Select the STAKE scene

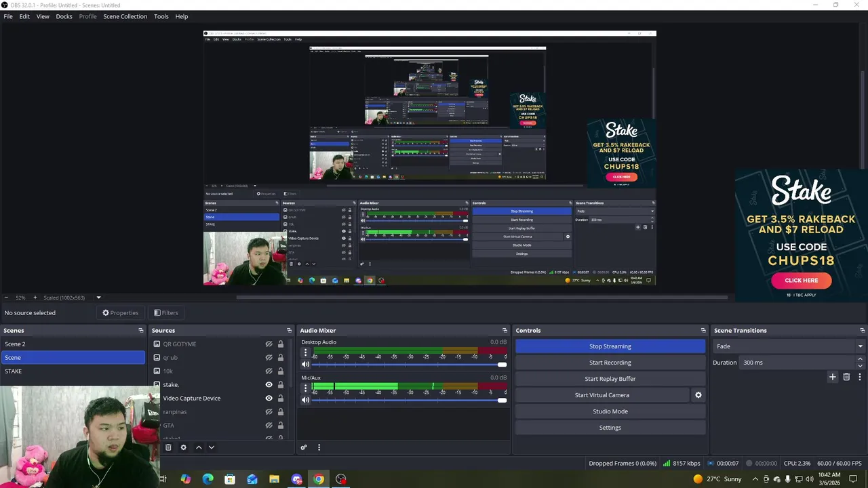pyautogui.click(x=73, y=371)
